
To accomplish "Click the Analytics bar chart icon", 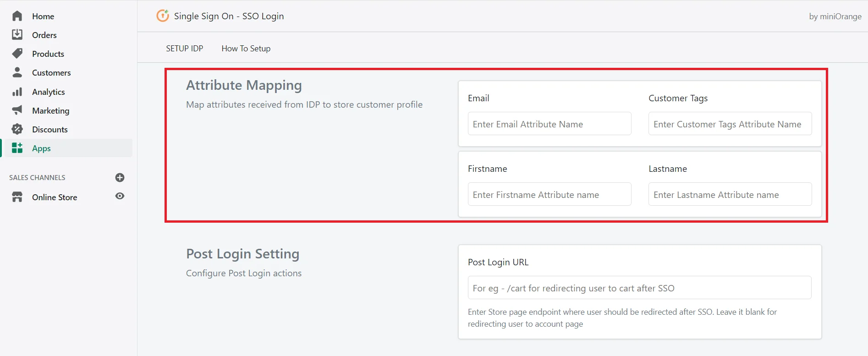I will point(17,92).
